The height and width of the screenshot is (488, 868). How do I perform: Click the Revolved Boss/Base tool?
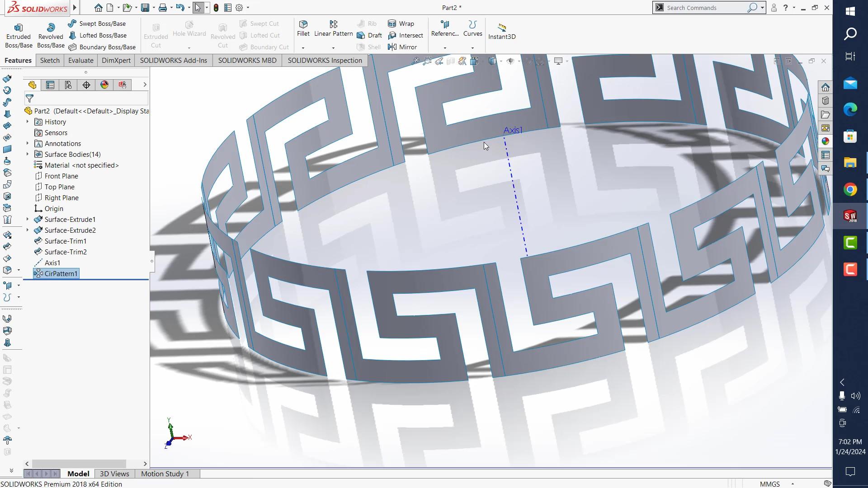pos(51,35)
